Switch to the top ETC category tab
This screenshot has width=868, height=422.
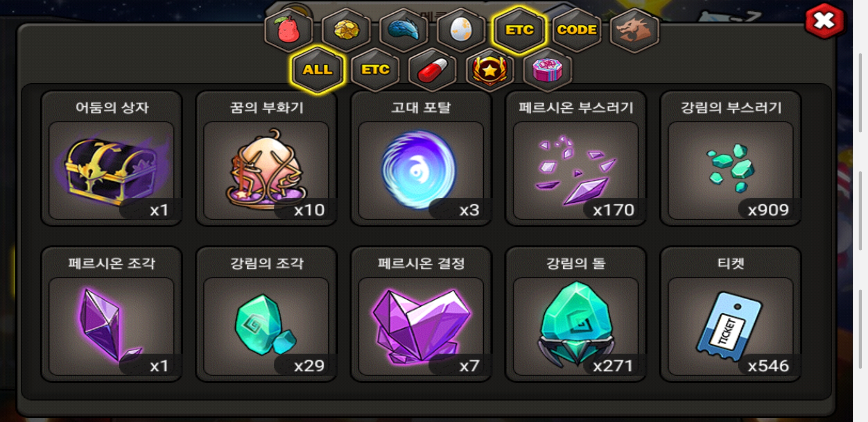[x=519, y=30]
